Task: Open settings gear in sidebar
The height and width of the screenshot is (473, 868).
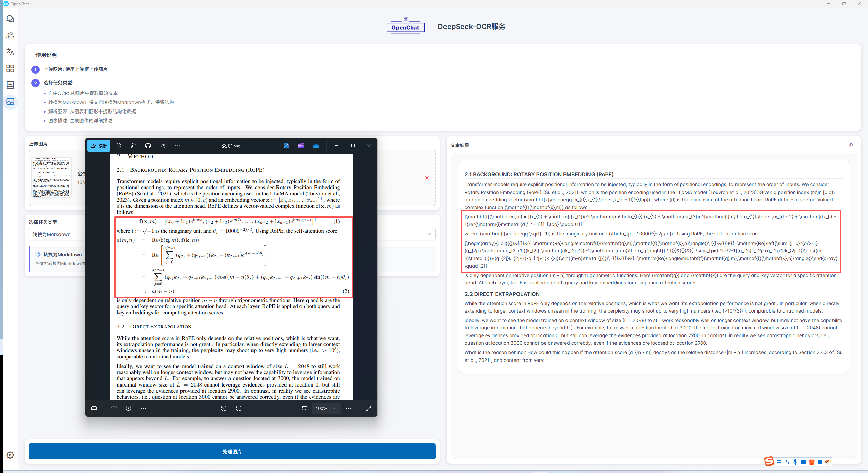Action: (x=10, y=455)
